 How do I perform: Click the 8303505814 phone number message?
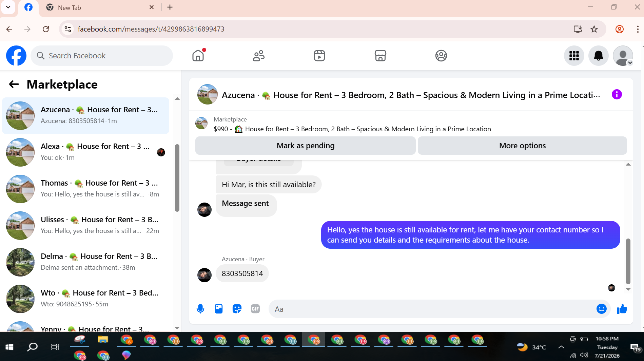pos(242,273)
